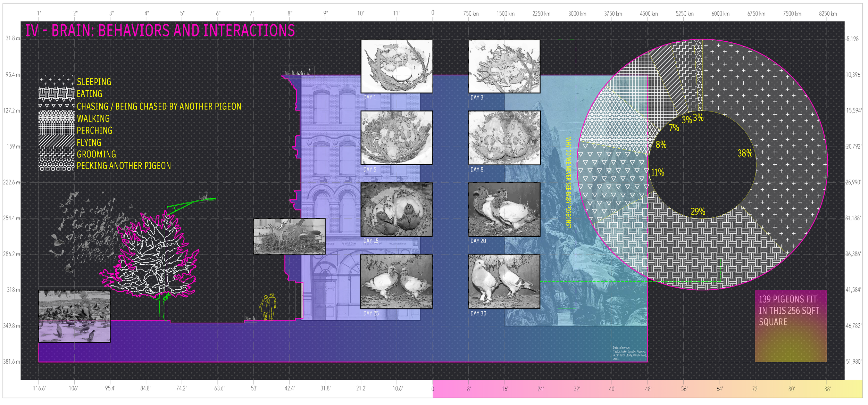Click the 'Brain: Behaviors and Interactions' title

coord(160,31)
